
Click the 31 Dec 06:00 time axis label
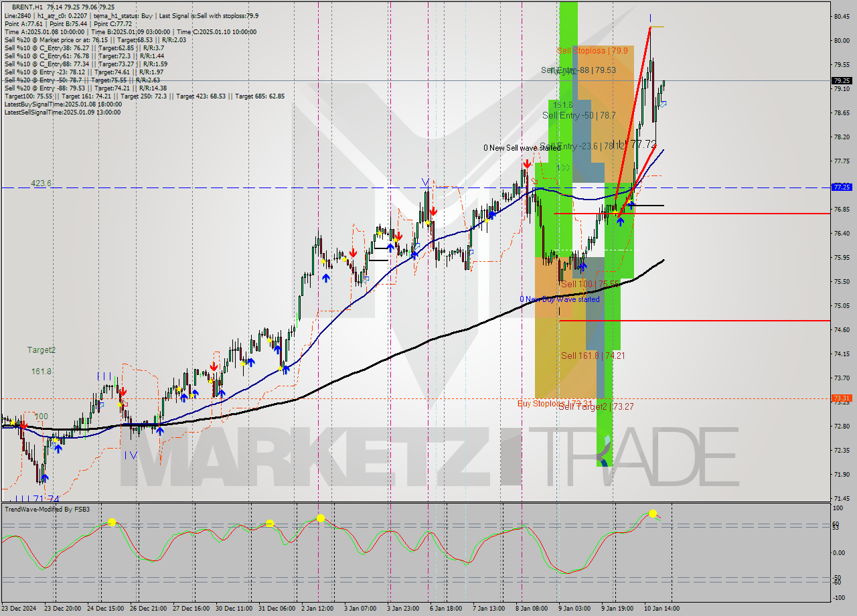coord(277,609)
